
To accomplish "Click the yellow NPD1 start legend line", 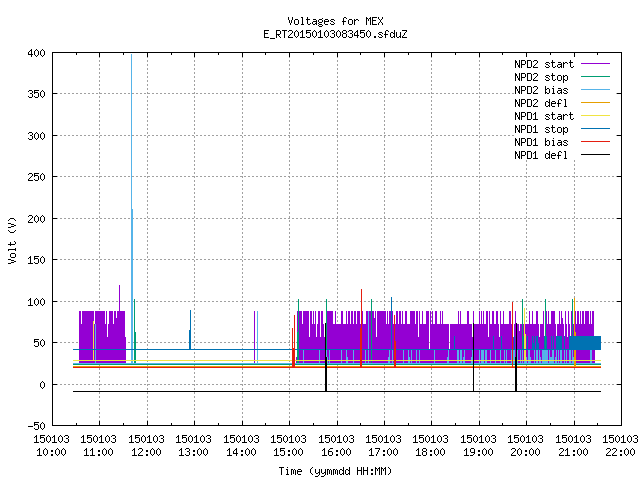I will click(596, 116).
